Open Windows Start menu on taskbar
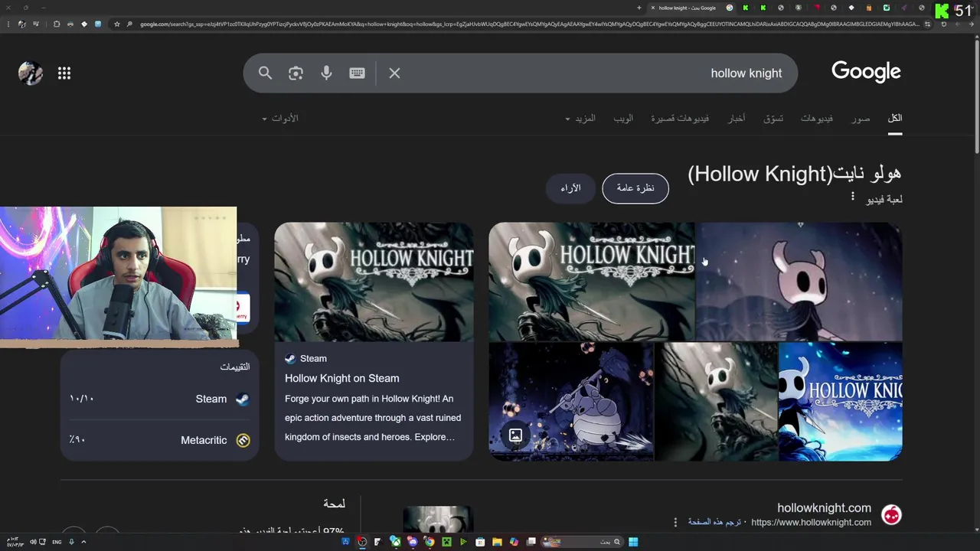 coord(633,542)
